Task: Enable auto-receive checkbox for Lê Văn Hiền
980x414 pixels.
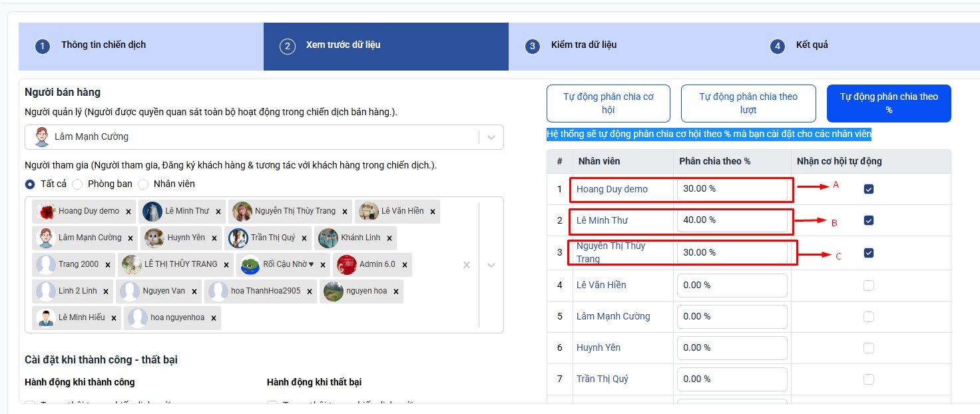Action: point(868,286)
